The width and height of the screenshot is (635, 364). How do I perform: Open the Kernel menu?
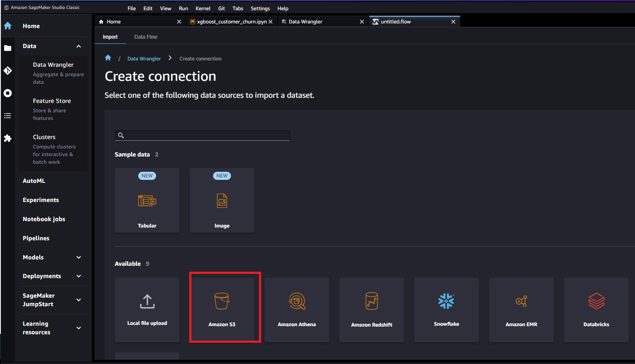pyautogui.click(x=203, y=9)
